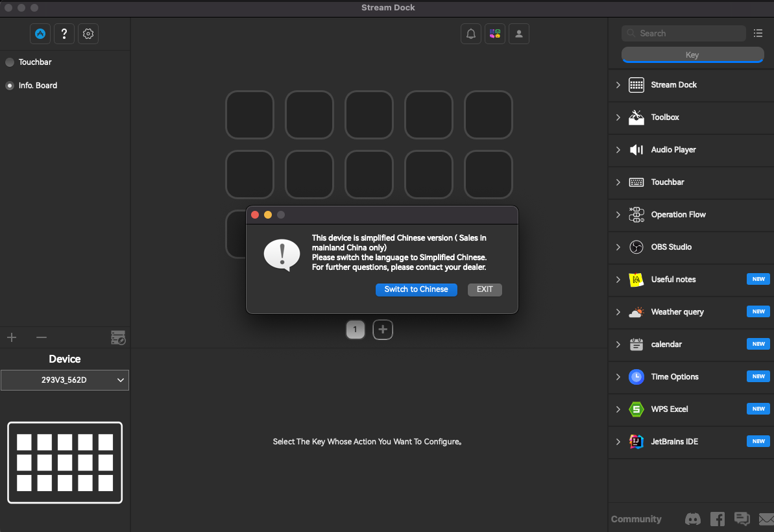Expand the WPS Excel category chevron
The height and width of the screenshot is (532, 774).
(618, 409)
